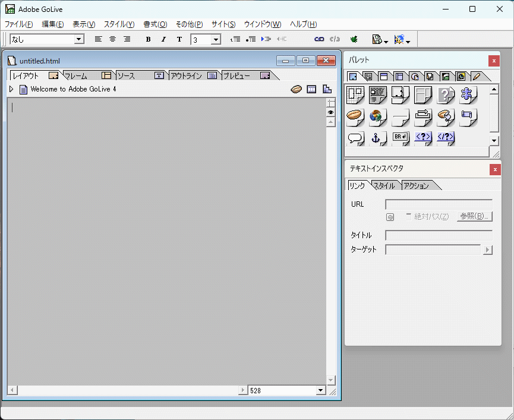Click the URL input field
The width and height of the screenshot is (514, 420).
tap(439, 204)
